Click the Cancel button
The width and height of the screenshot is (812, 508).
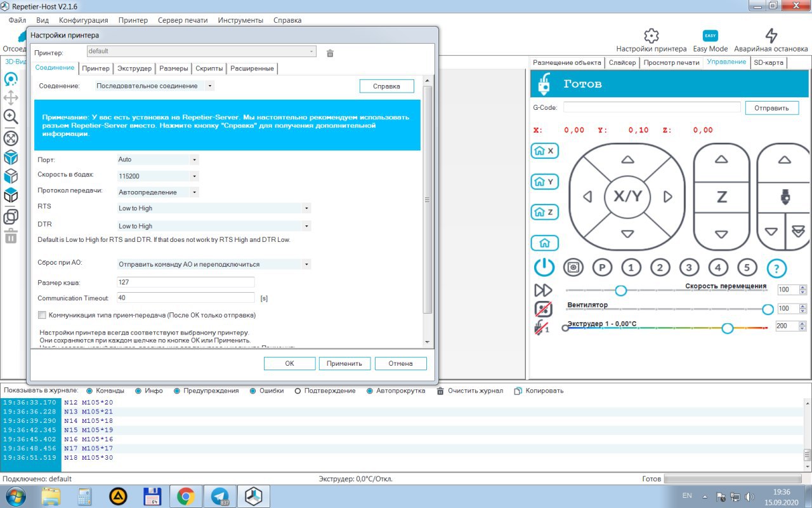click(400, 363)
